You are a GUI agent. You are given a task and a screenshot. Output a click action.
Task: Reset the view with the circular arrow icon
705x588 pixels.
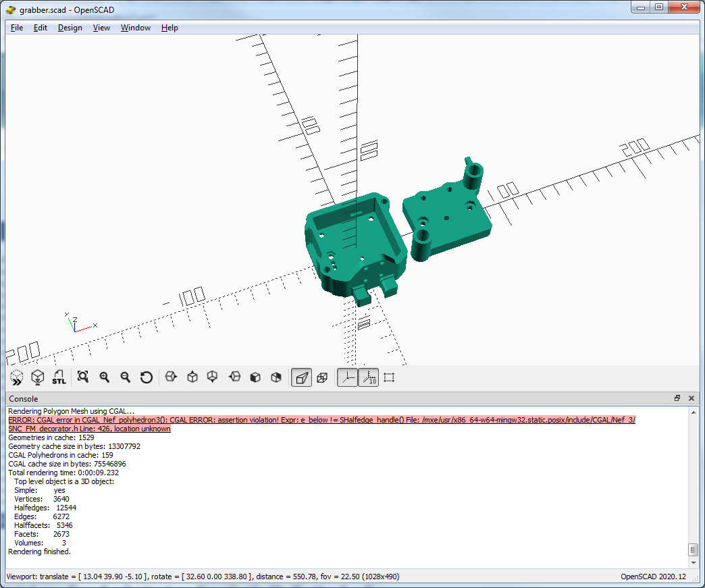(x=147, y=377)
